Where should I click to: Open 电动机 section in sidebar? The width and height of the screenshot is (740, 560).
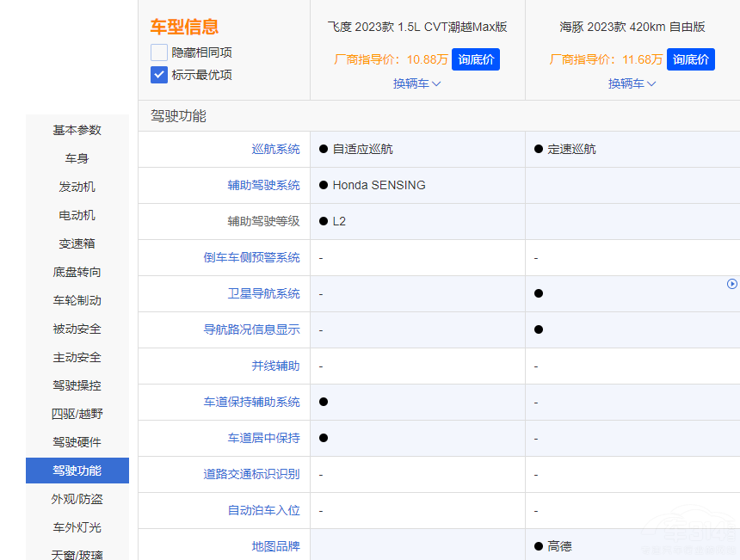[x=77, y=215]
